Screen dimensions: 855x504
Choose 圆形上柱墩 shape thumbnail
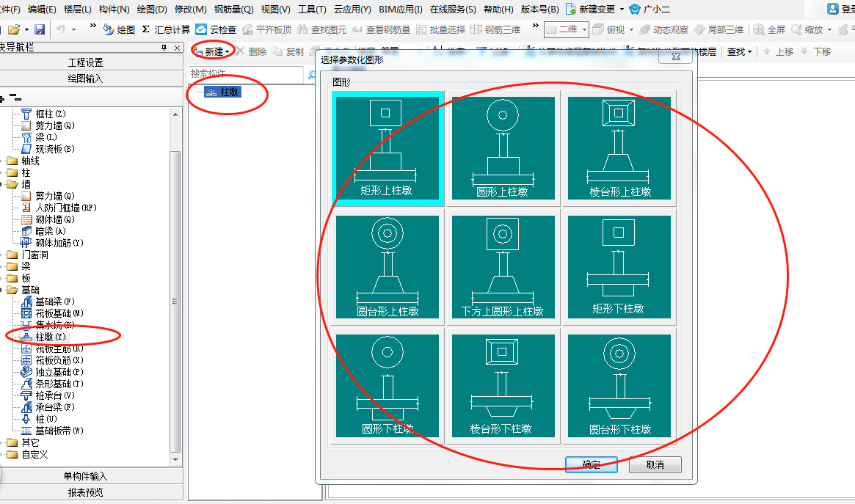503,147
